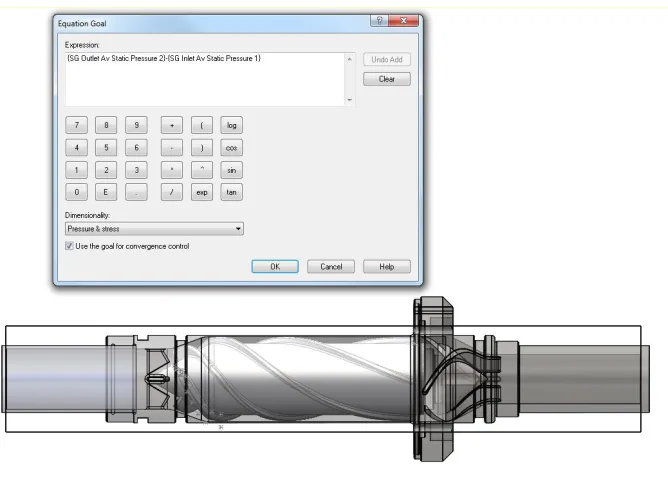Click the decimal point button
The height and width of the screenshot is (478, 668).
[136, 192]
